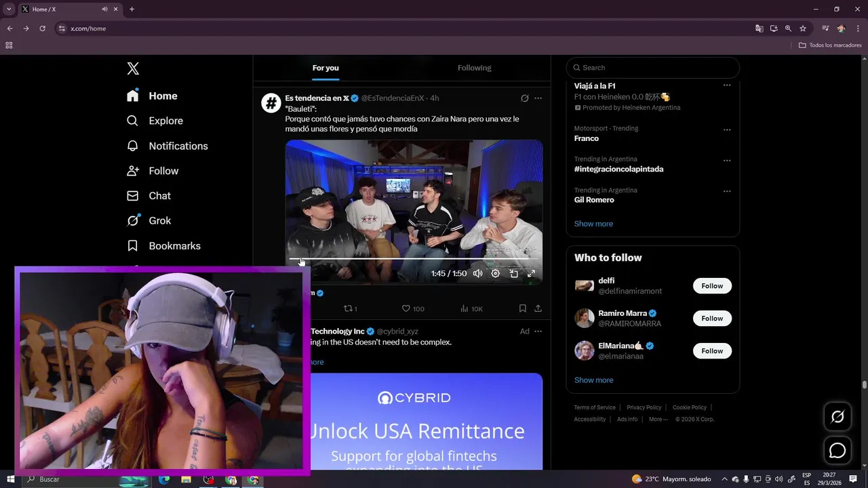Open Chrome media controls icon
Image resolution: width=868 pixels, height=488 pixels.
(825, 28)
